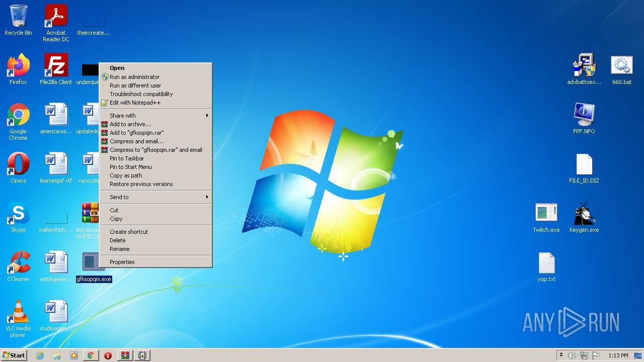Choose Compress and email...
Viewport: 644px width, 362px height.
coord(155,141)
